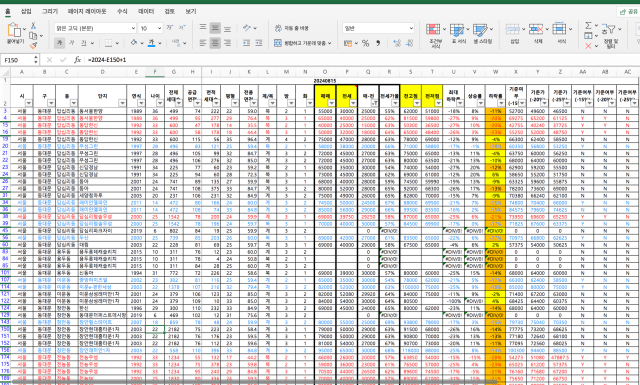Viewport: 640px width, 385px height.
Task: Toggle Wrap Text (자동 줄 바꿈)
Action: pyautogui.click(x=291, y=28)
